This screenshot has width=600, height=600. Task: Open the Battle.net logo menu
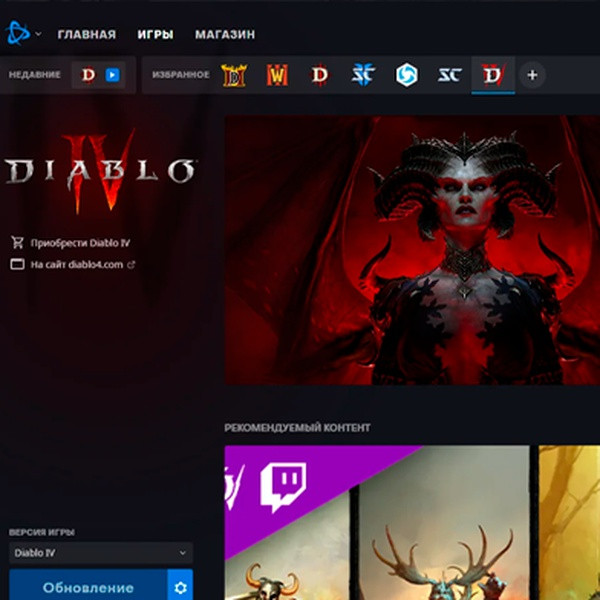pyautogui.click(x=18, y=33)
